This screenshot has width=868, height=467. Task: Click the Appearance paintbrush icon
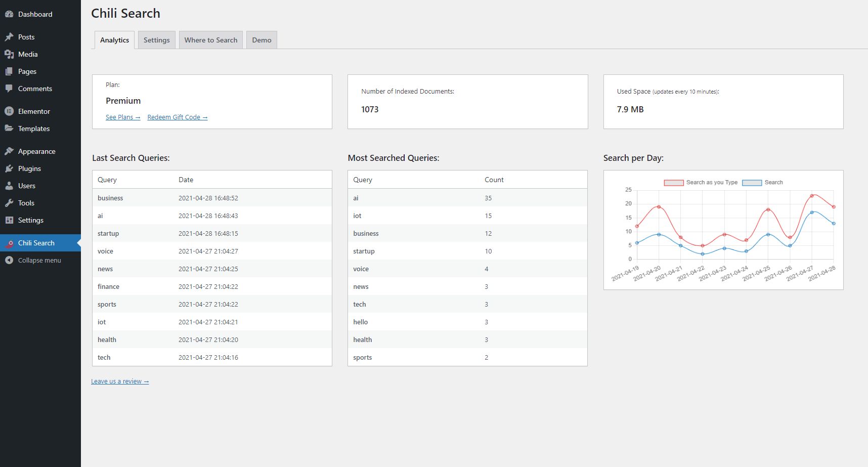pyautogui.click(x=9, y=151)
